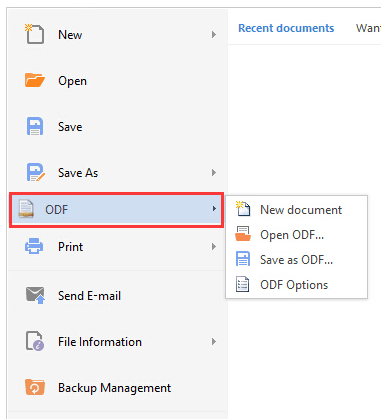The width and height of the screenshot is (381, 419).
Task: Choose the Print menu entry
Action: point(118,247)
